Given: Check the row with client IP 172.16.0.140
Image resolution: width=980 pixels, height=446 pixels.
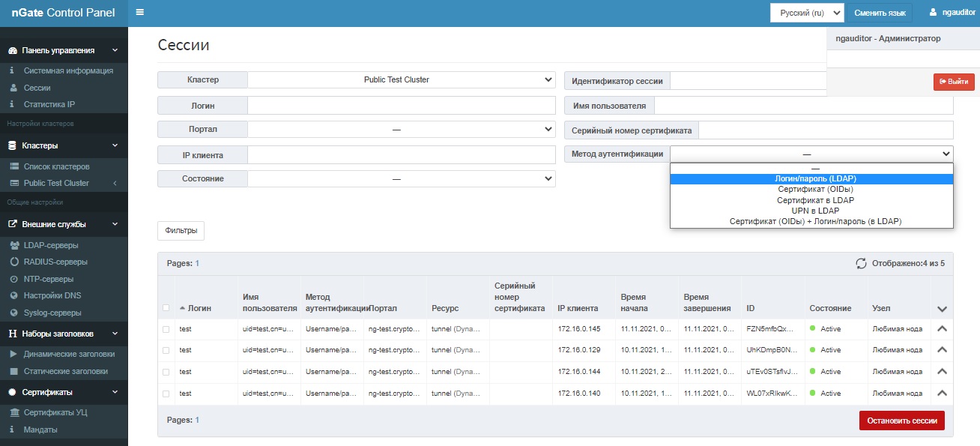Looking at the screenshot, I should click(166, 394).
